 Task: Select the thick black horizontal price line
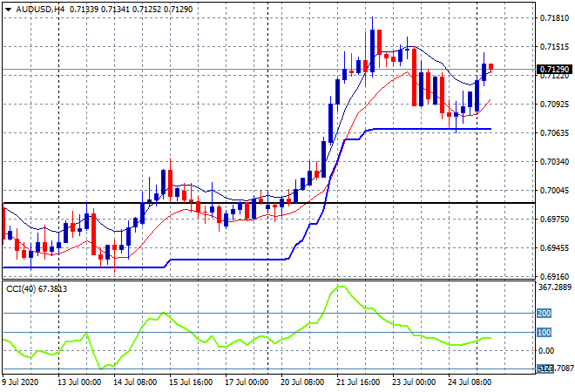click(268, 203)
